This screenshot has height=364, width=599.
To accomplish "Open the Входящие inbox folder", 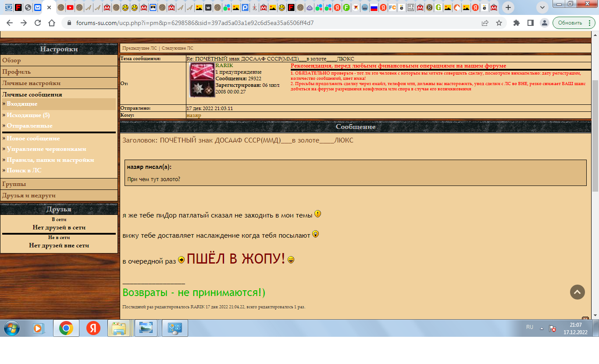I will (22, 104).
